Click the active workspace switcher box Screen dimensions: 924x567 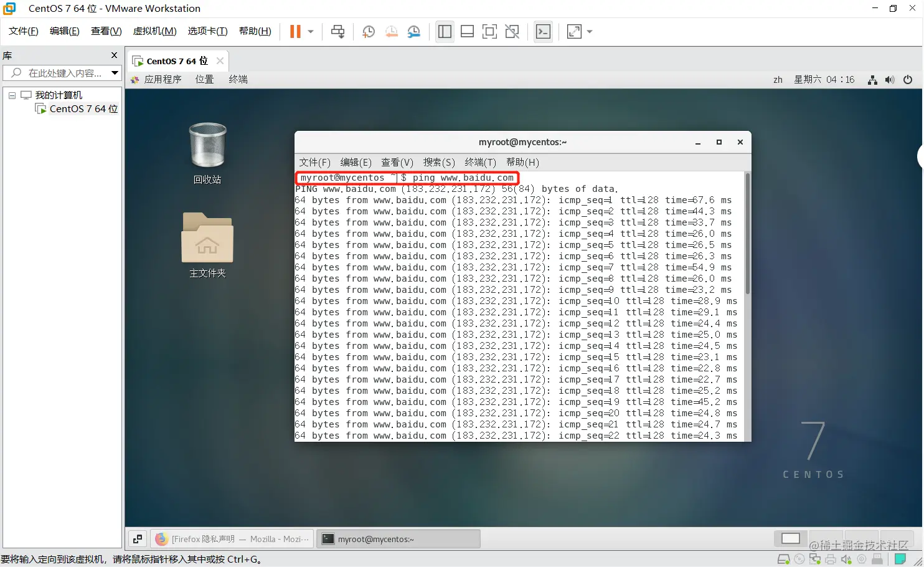(x=790, y=538)
